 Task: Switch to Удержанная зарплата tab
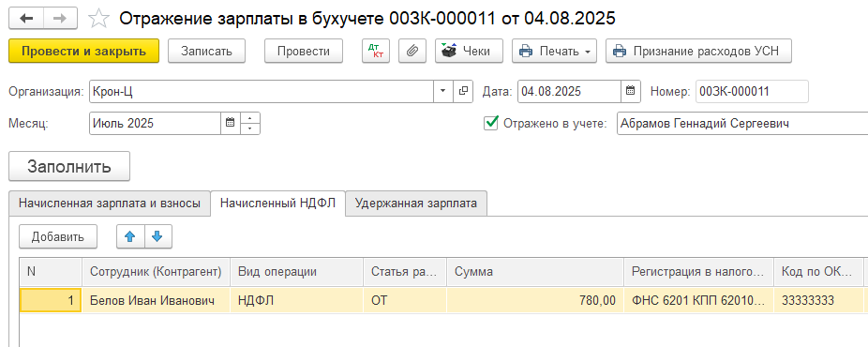click(x=416, y=204)
